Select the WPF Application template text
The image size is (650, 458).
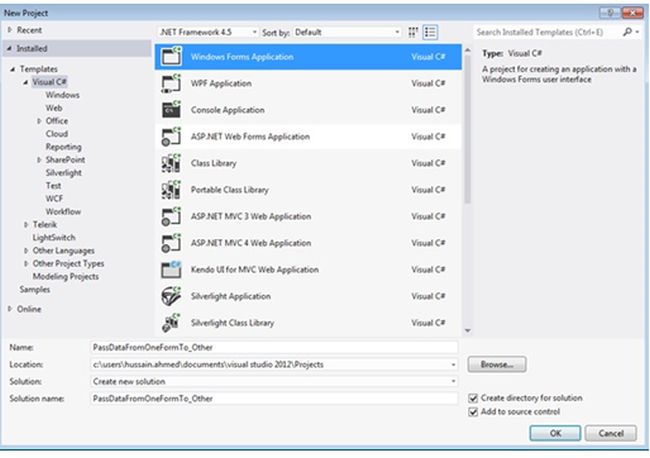tap(221, 83)
